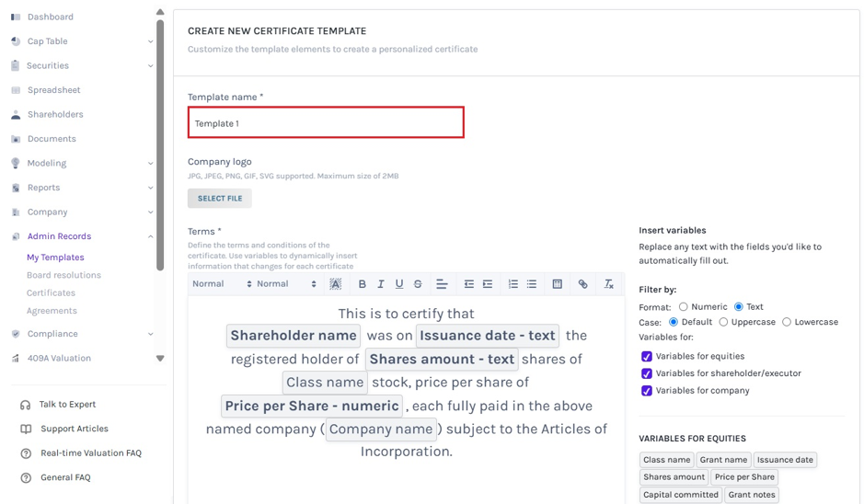Screen dimensions: 864x504
Task: Open the text color picker in toolbar
Action: [x=335, y=284]
